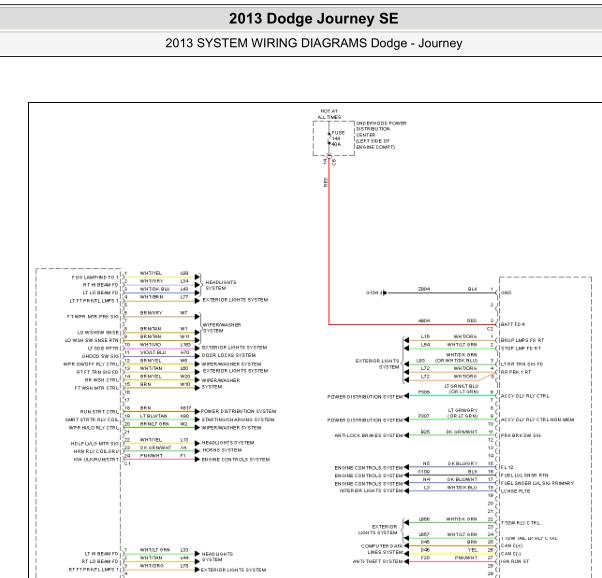The height and width of the screenshot is (578, 602).
Task: Click the 'A904 RED' wire label
Action: (x=447, y=320)
